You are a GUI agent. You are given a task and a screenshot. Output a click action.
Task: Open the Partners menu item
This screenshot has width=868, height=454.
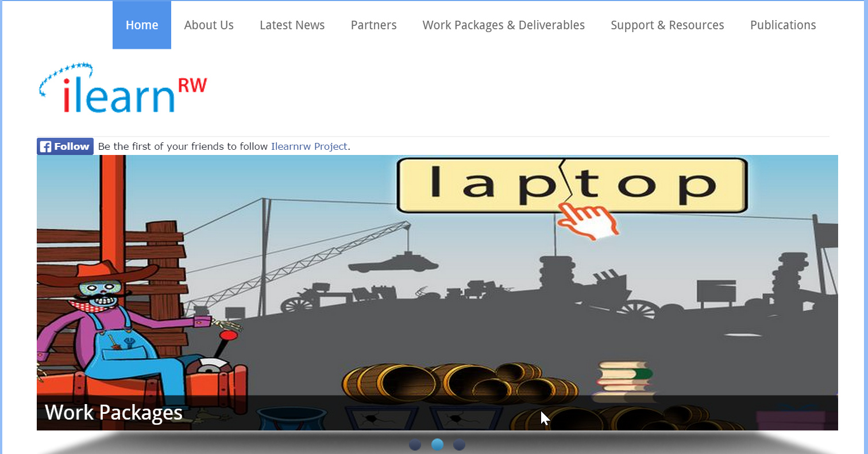click(373, 25)
